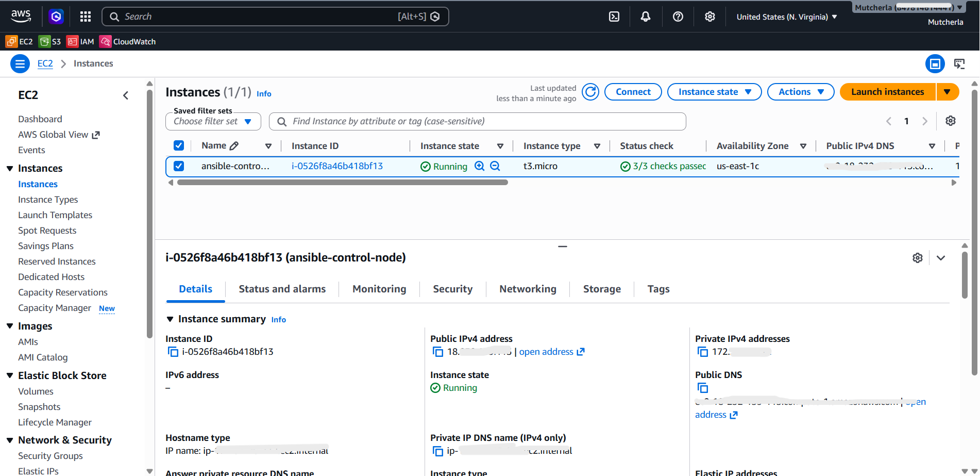Viewport: 980px width, 476px height.
Task: Switch to the Status and alarms tab
Action: pos(282,289)
